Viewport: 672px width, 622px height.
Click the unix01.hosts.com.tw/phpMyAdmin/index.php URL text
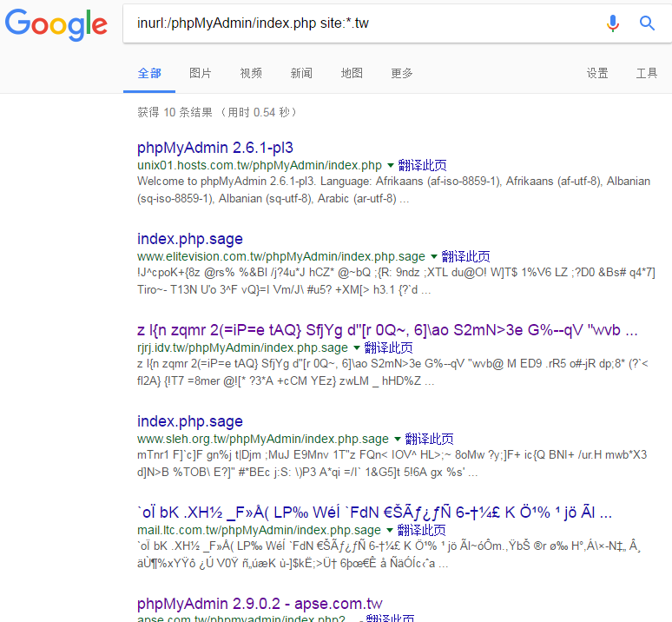coord(260,165)
